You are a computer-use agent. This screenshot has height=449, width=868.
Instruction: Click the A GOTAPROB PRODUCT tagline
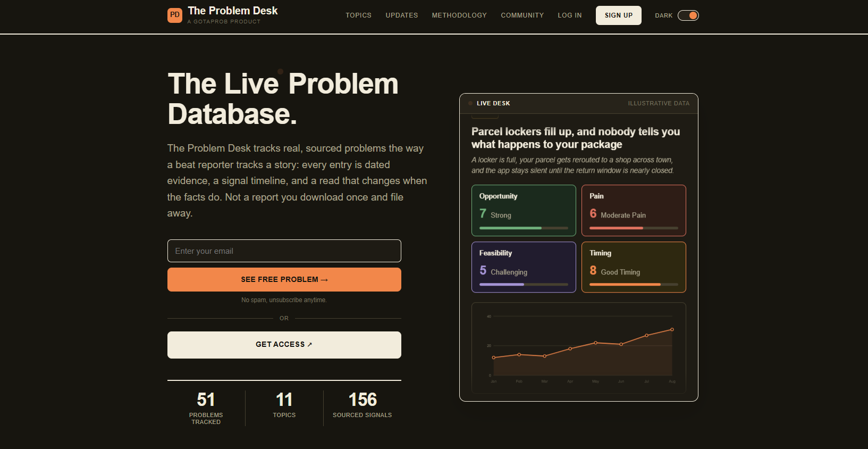pyautogui.click(x=224, y=22)
